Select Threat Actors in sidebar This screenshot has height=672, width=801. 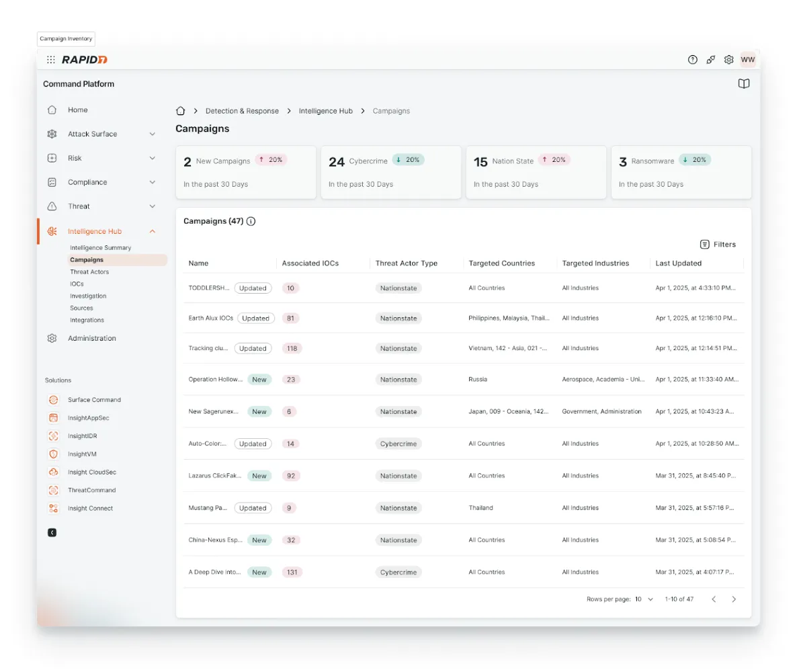pos(89,272)
